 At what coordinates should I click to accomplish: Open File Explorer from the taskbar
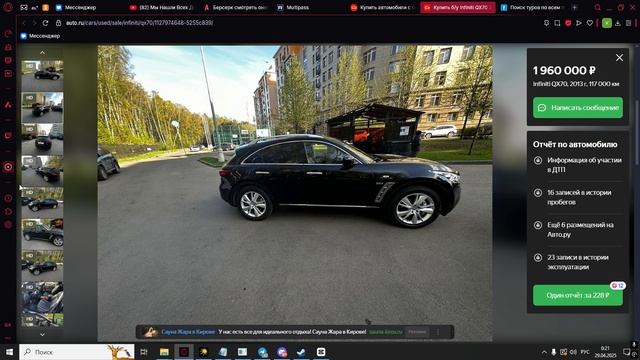[x=164, y=352]
